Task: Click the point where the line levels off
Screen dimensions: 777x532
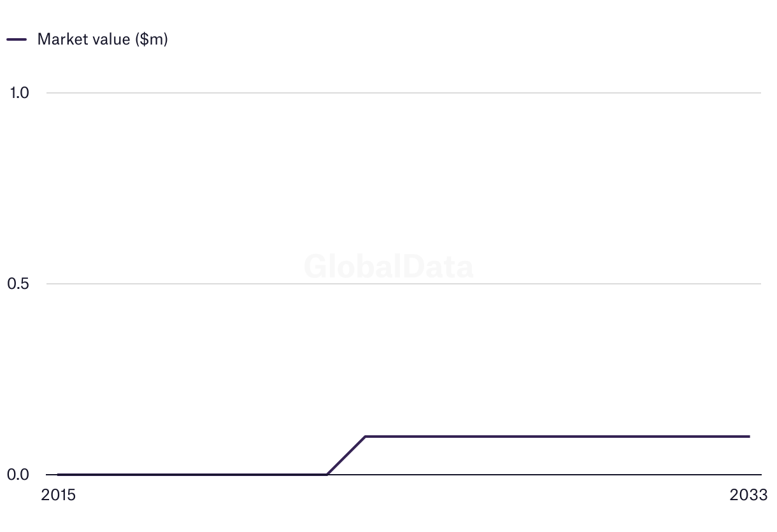Action: tap(365, 437)
